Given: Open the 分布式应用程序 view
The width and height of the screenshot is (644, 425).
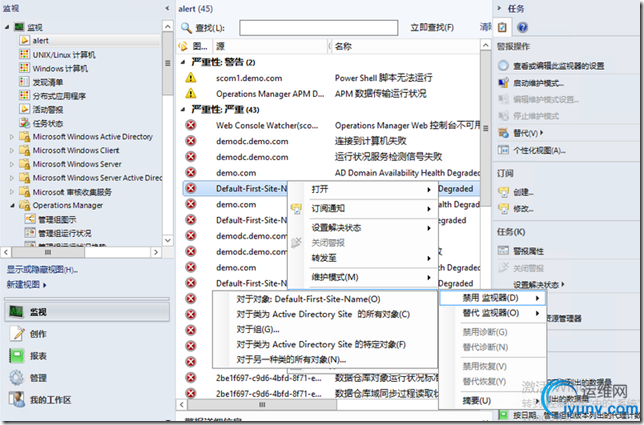Looking at the screenshot, I should (59, 96).
